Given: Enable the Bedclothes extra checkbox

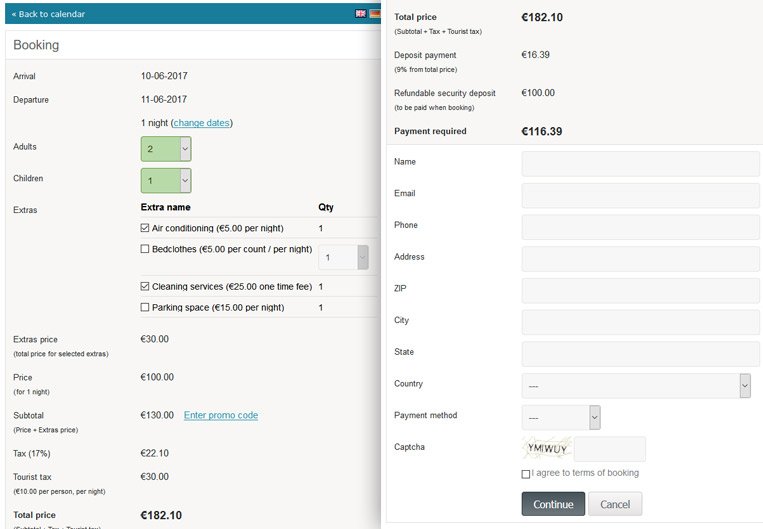Looking at the screenshot, I should click(x=145, y=249).
